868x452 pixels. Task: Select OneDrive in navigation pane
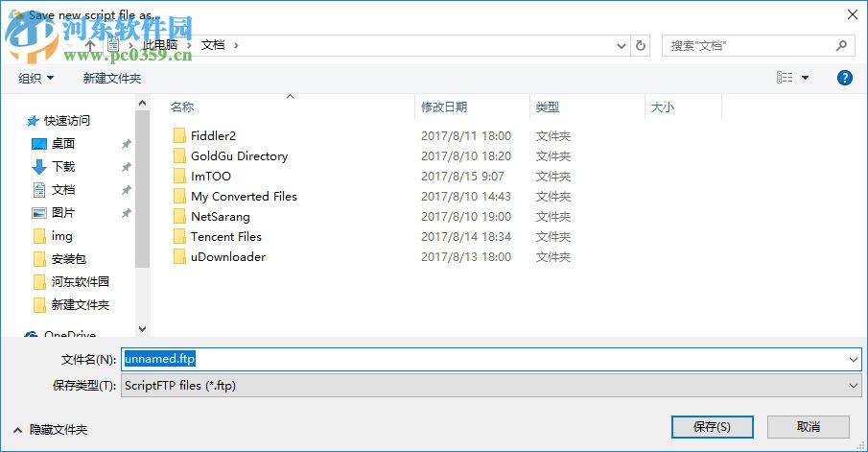(x=70, y=333)
